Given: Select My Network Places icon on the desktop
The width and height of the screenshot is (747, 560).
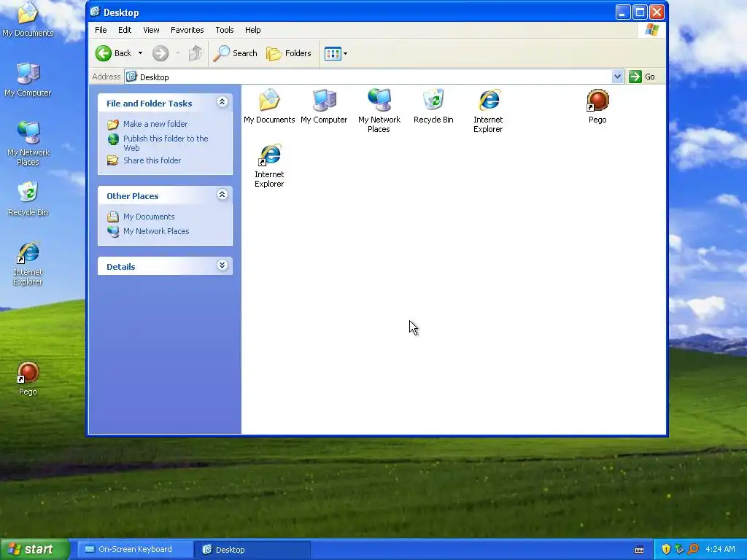Looking at the screenshot, I should click(x=28, y=143).
